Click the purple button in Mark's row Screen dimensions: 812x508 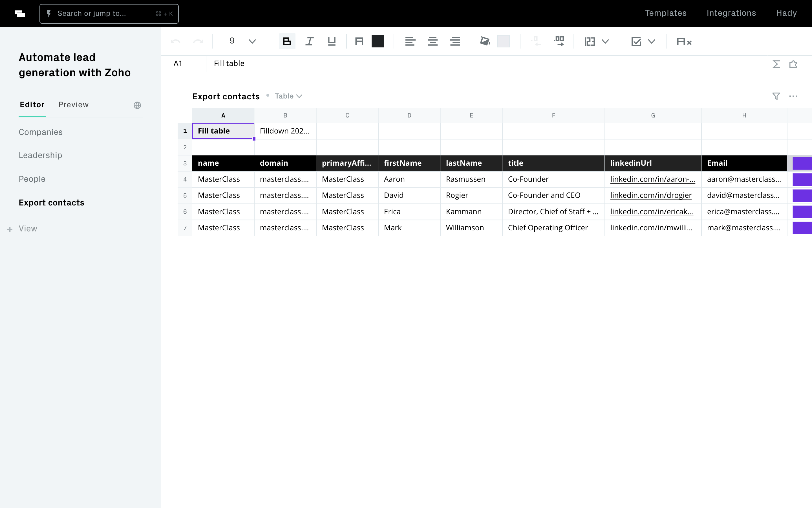click(802, 228)
